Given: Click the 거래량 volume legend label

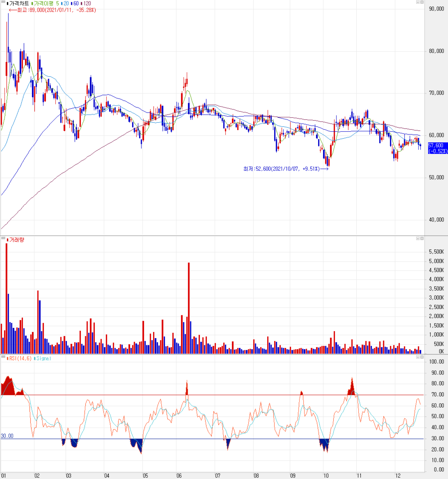Looking at the screenshot, I should (16, 240).
